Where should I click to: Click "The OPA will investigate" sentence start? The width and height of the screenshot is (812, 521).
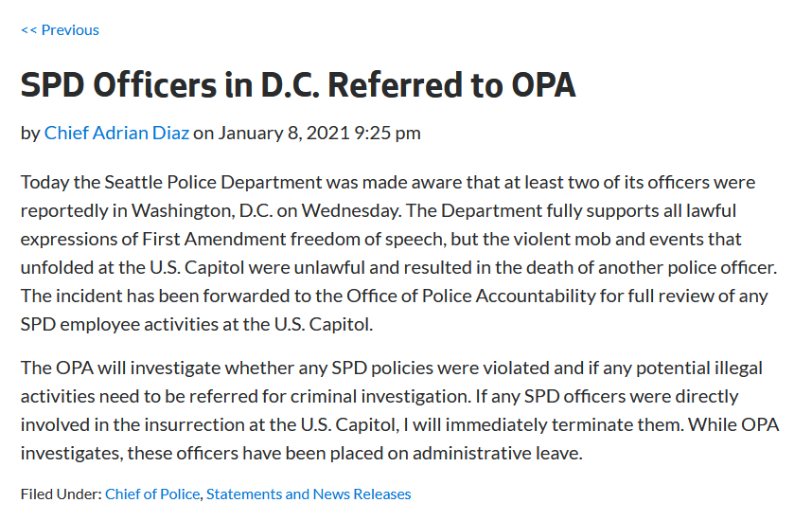point(115,368)
